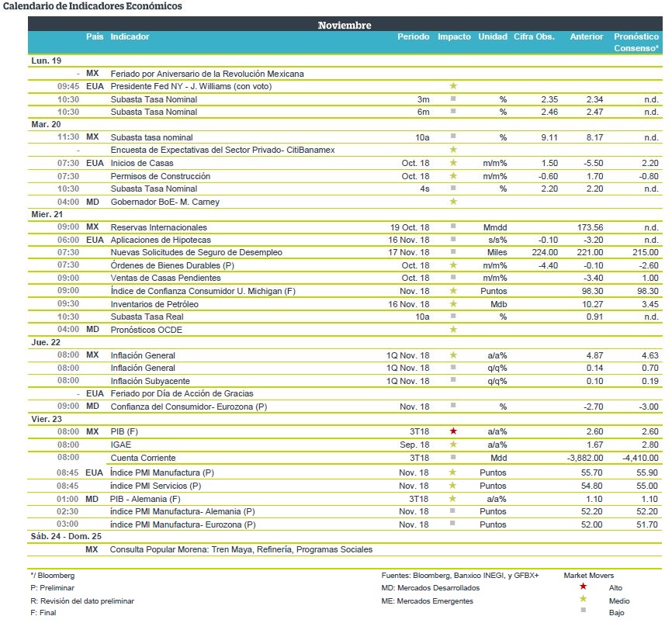Click the star icon for Inflación General a/a%
Image resolution: width=672 pixels, height=623 pixels.
pyautogui.click(x=453, y=355)
